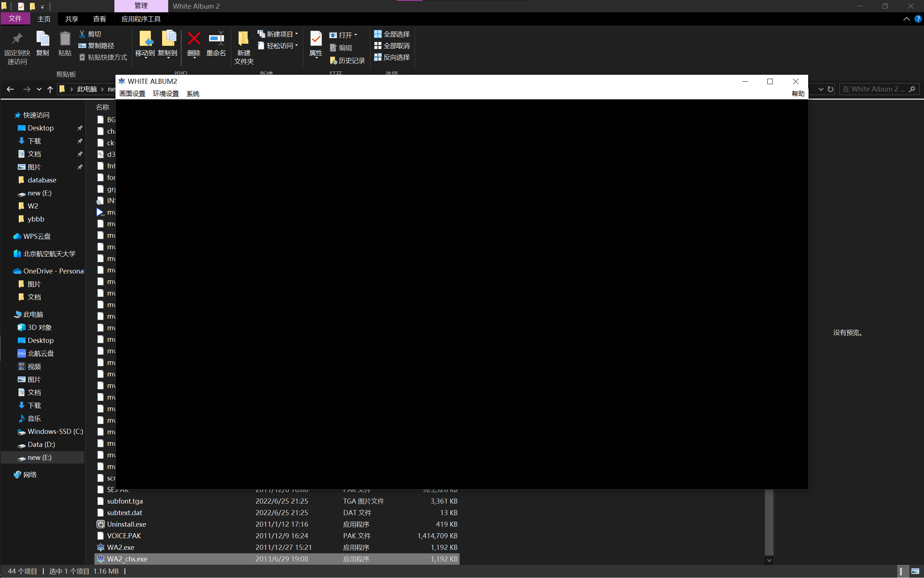Click History (历史记录) in ribbon
924x578 pixels.
(347, 60)
